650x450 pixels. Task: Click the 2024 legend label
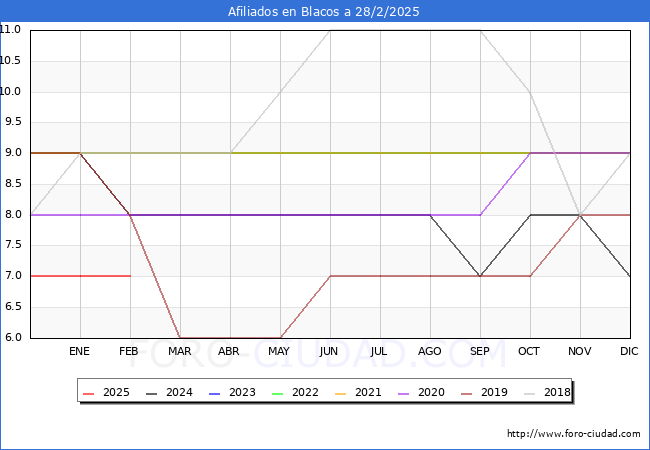coord(179,392)
